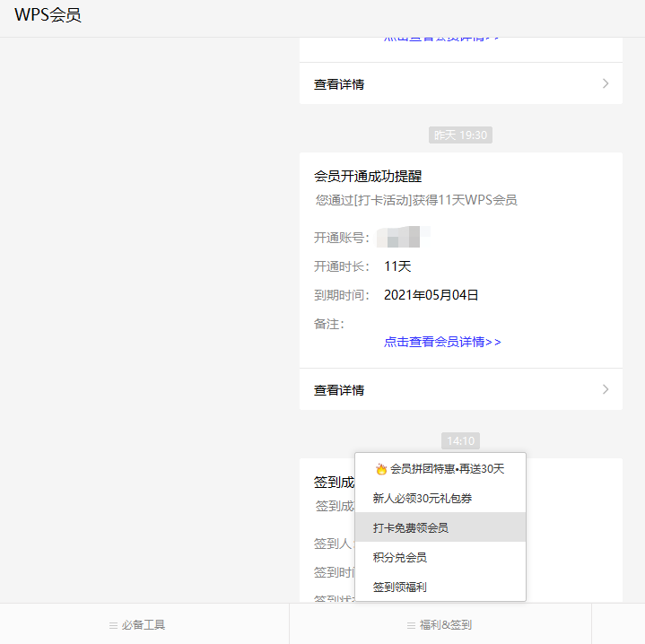Click hamburger icon next to 必备工具
Screen dimensions: 645x644
113,625
